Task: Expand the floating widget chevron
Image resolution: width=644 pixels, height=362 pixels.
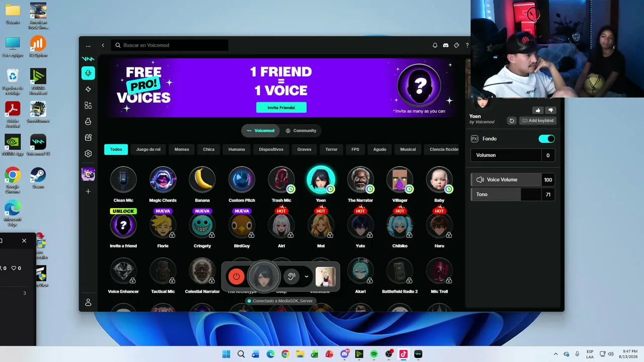Action: pos(306,277)
